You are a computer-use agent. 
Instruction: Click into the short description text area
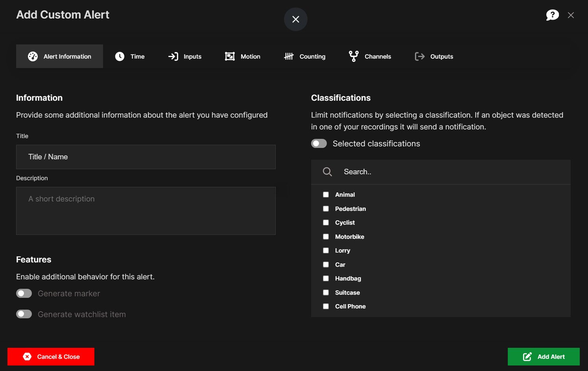(146, 211)
